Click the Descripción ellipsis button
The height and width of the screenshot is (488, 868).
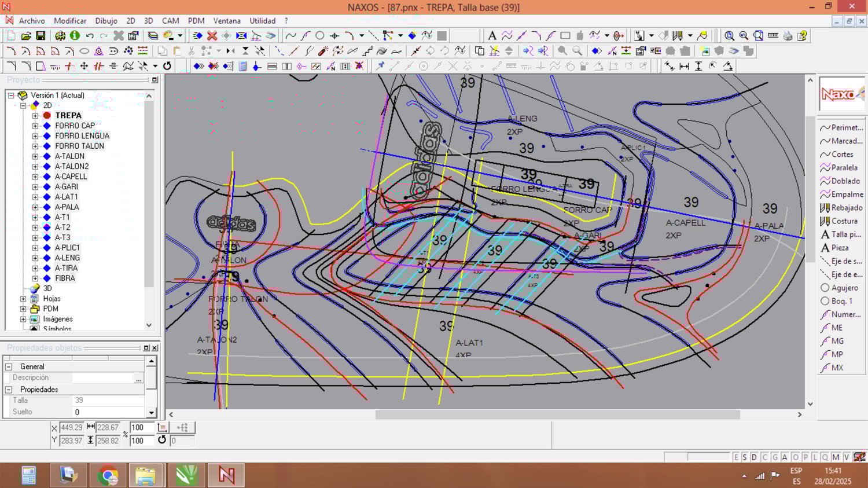pos(138,378)
